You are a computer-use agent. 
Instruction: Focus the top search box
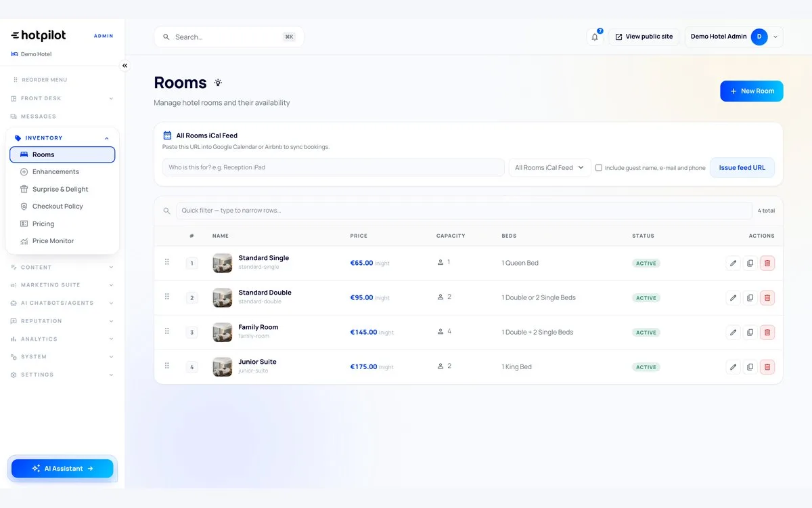pyautogui.click(x=229, y=37)
